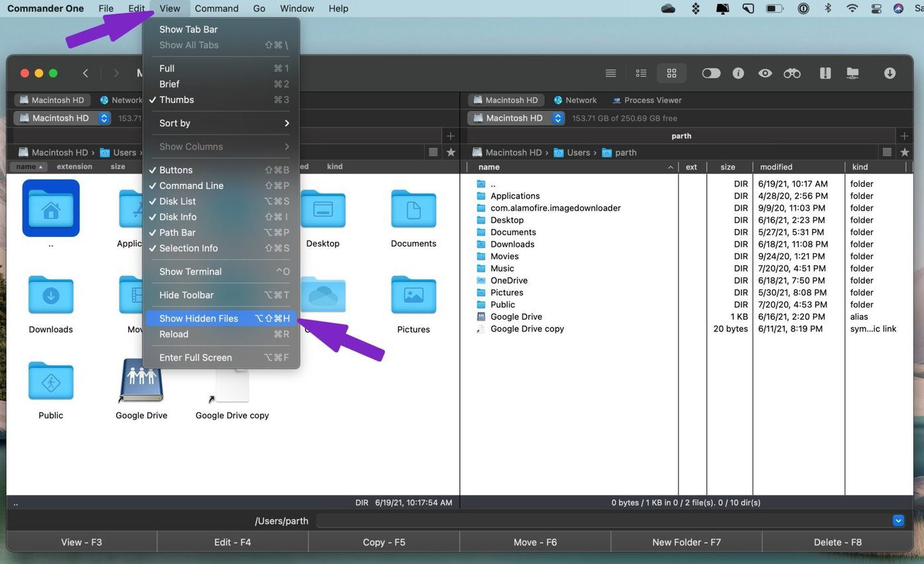The image size is (924, 564).
Task: Select the Brief view mode icon in toolbar
Action: (x=641, y=73)
